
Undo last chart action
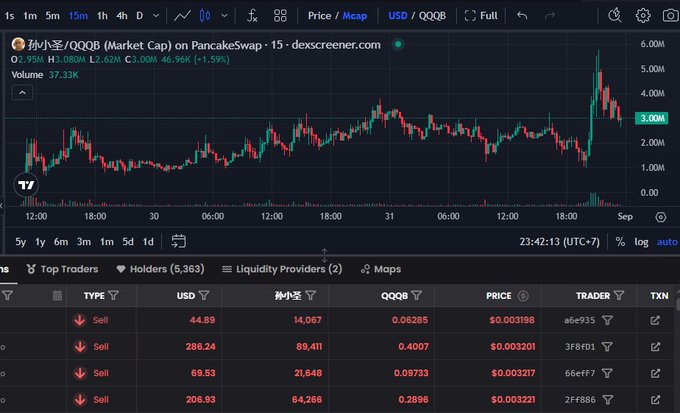pos(522,16)
